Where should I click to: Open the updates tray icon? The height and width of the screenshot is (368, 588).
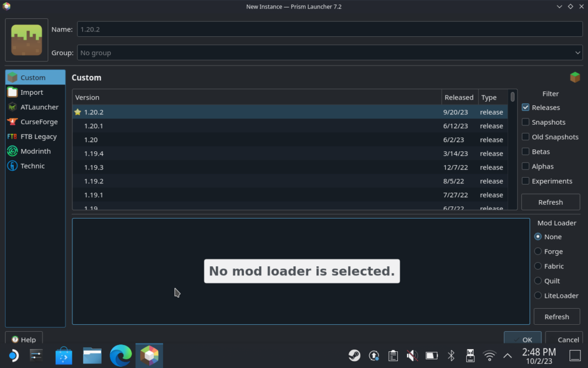coord(374,355)
